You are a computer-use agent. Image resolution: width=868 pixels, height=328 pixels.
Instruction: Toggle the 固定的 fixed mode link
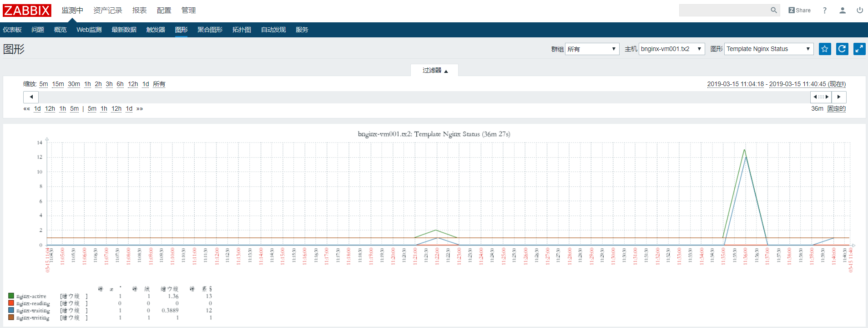837,108
